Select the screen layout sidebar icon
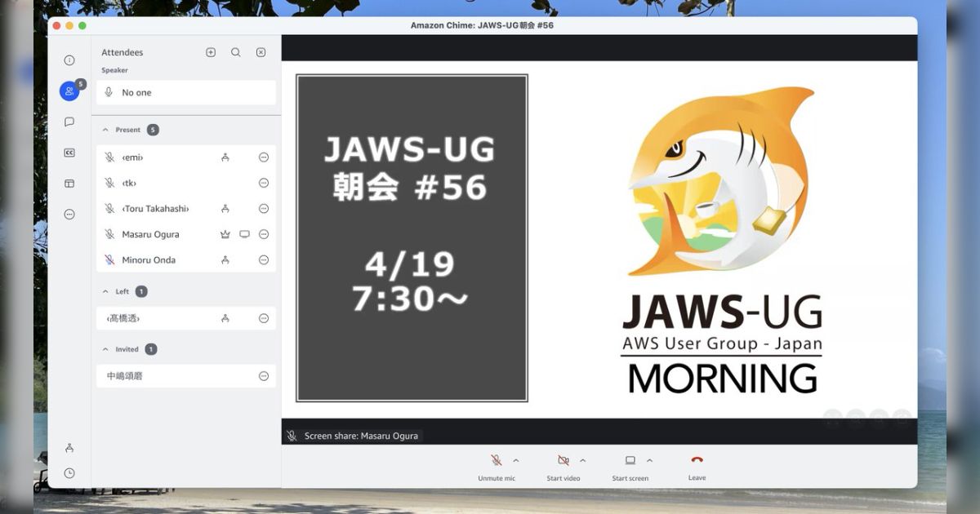The width and height of the screenshot is (980, 514). point(69,183)
